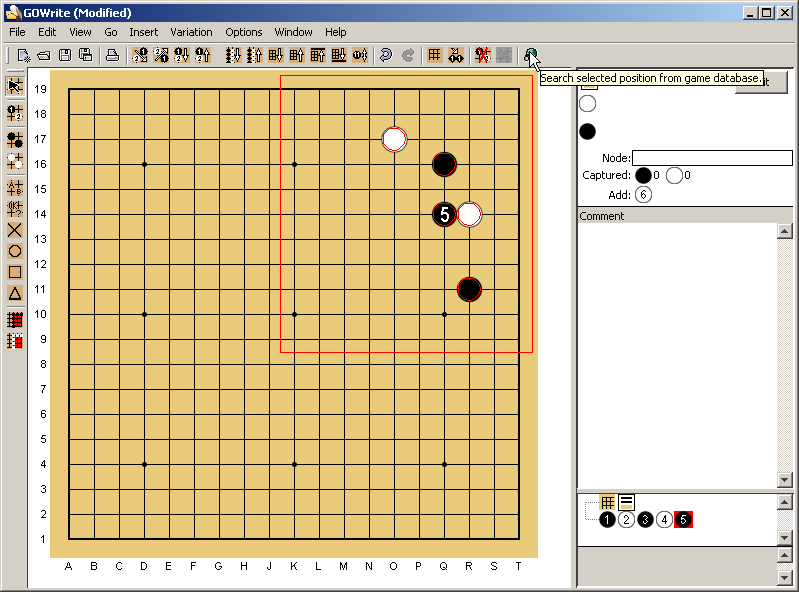Open the Edit menu

47,32
